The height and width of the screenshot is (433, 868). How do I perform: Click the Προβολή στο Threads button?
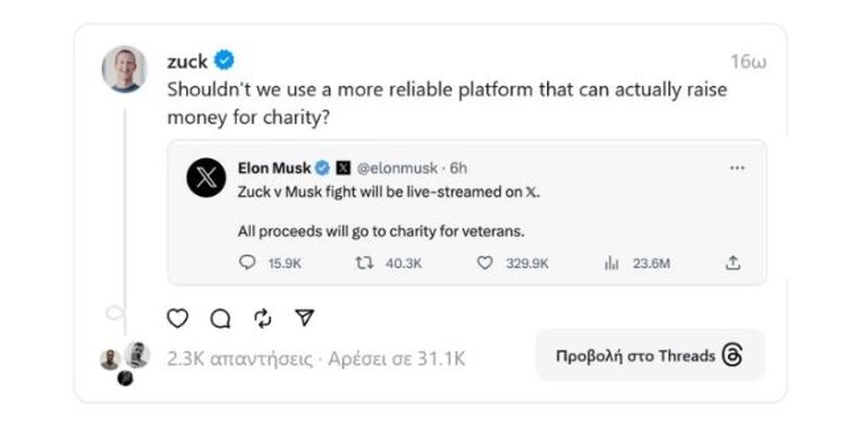coord(650,356)
